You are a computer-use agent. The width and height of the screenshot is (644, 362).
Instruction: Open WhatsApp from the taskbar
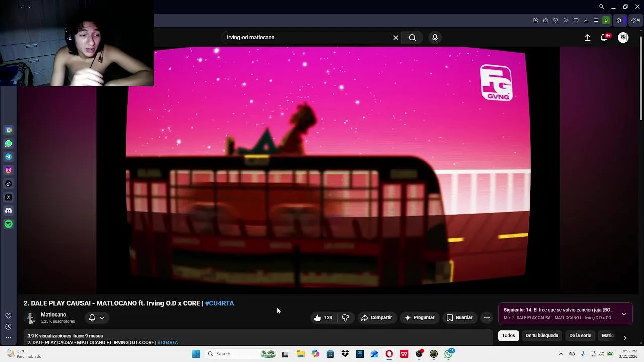click(449, 354)
